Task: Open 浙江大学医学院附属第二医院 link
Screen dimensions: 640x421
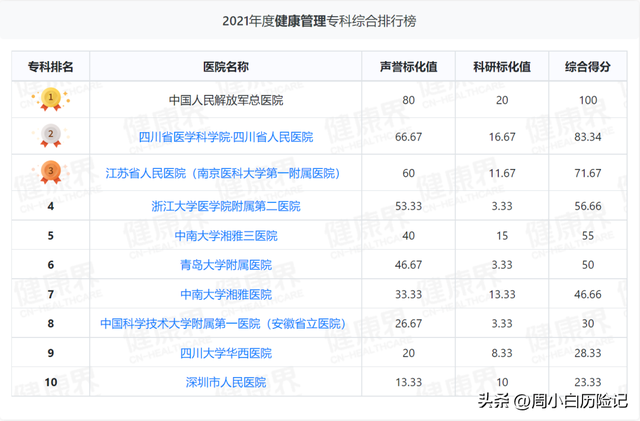Action: (x=226, y=206)
